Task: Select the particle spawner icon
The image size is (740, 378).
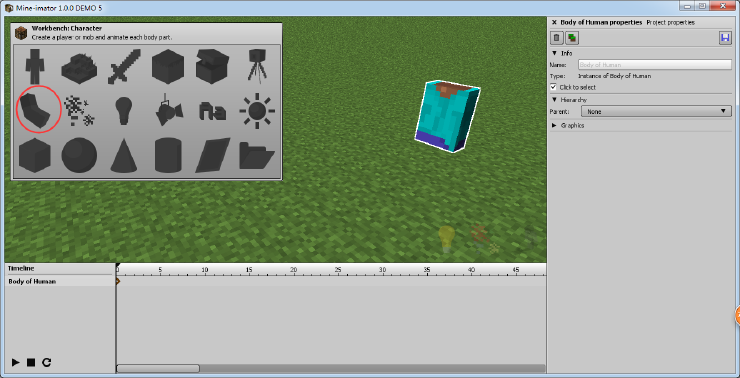Action: (79, 110)
